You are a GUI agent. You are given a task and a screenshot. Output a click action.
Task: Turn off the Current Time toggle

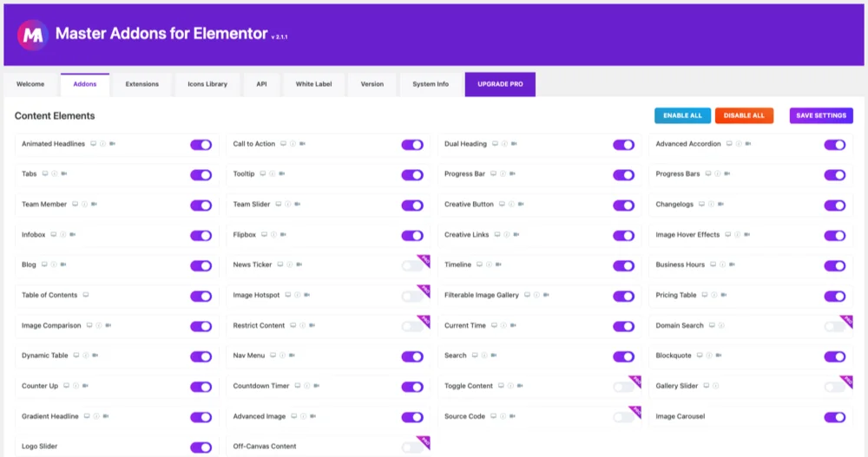point(624,326)
